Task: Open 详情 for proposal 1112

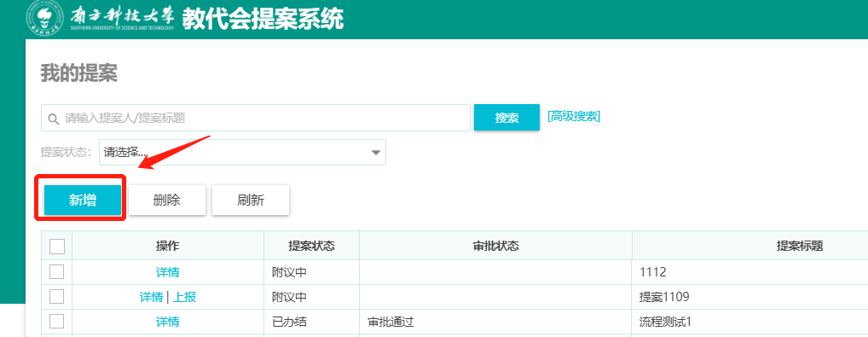Action: click(167, 273)
